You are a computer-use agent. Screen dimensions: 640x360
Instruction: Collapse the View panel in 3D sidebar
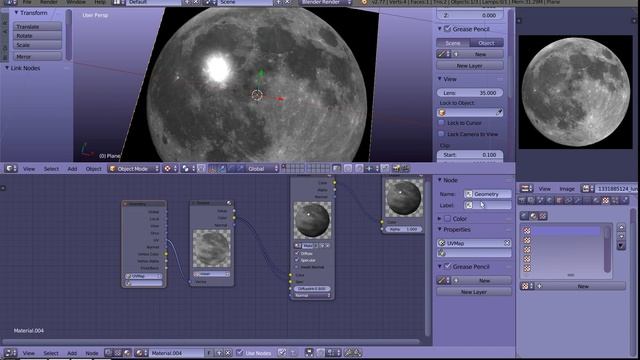[x=440, y=79]
